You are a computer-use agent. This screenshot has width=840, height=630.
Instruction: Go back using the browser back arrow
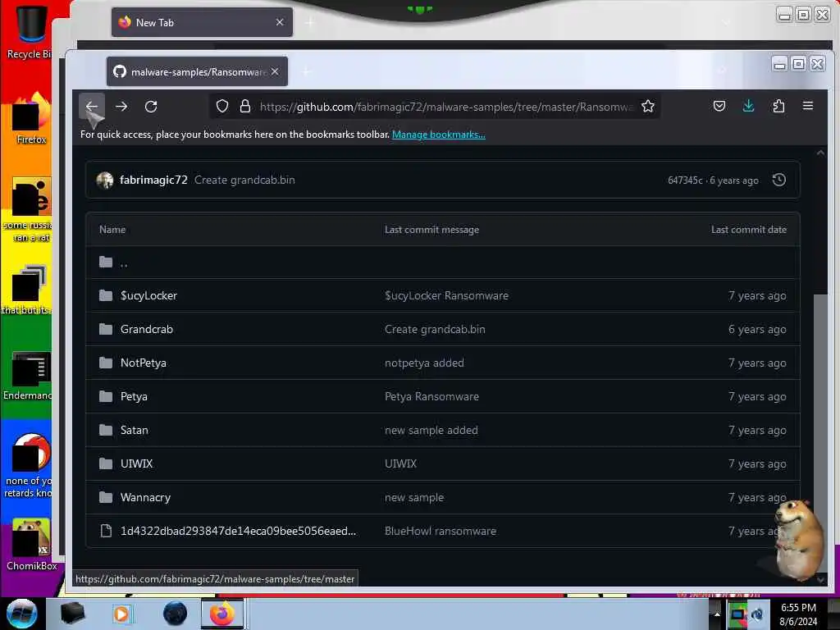92,106
